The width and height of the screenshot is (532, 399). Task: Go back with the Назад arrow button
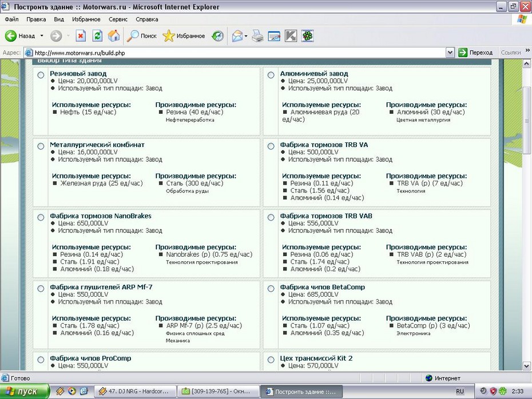[19, 35]
